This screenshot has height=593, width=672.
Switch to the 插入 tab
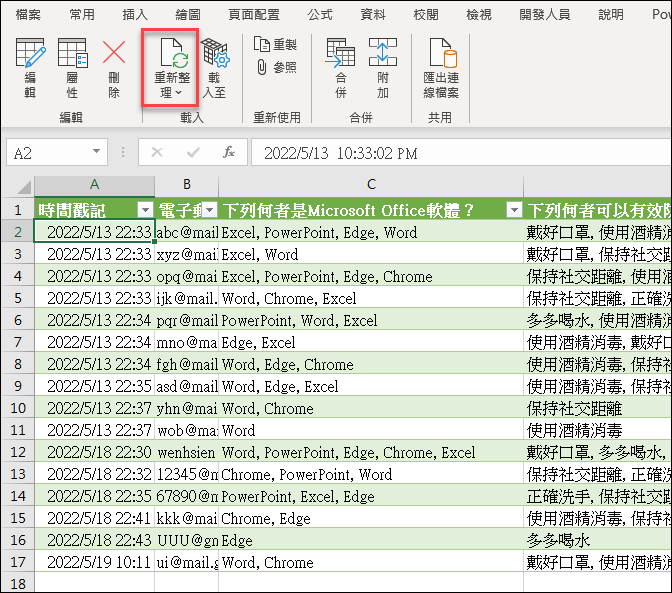135,15
